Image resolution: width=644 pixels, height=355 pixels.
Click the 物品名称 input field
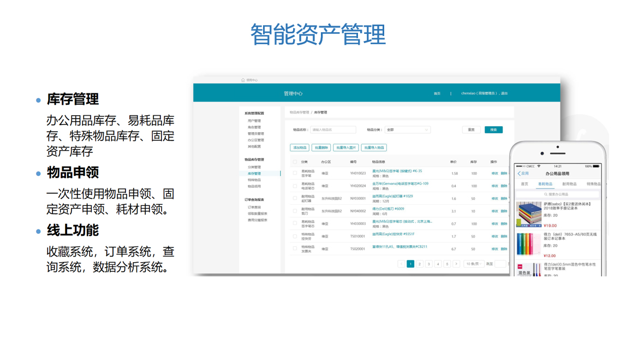point(333,130)
